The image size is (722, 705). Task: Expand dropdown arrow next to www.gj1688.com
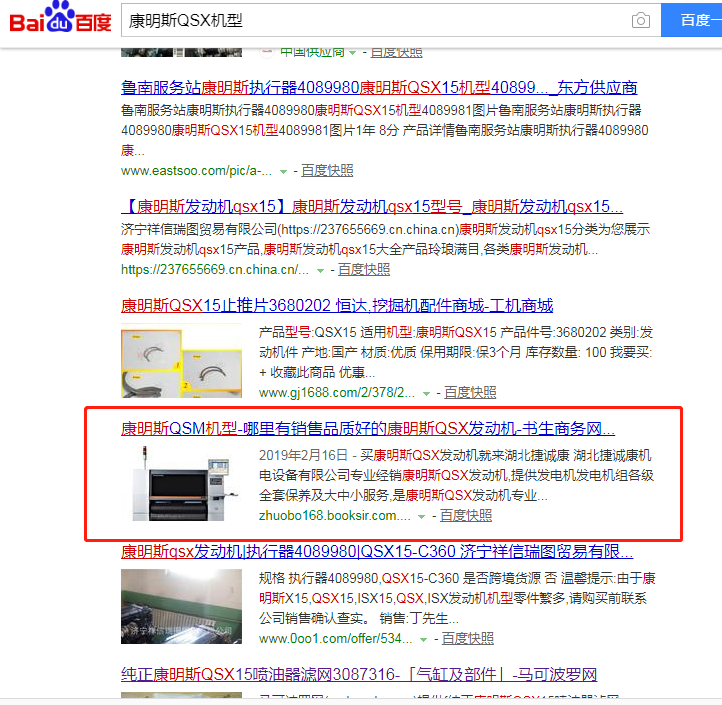click(426, 394)
